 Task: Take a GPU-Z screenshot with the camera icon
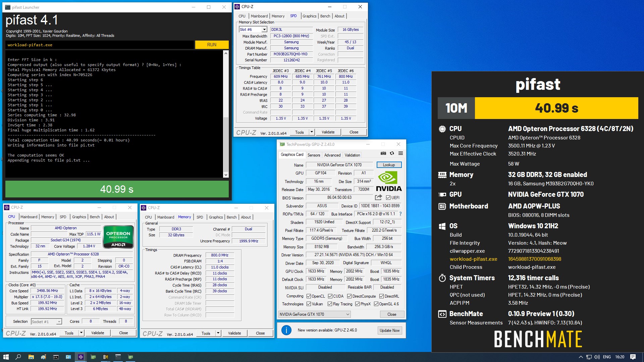point(383,153)
